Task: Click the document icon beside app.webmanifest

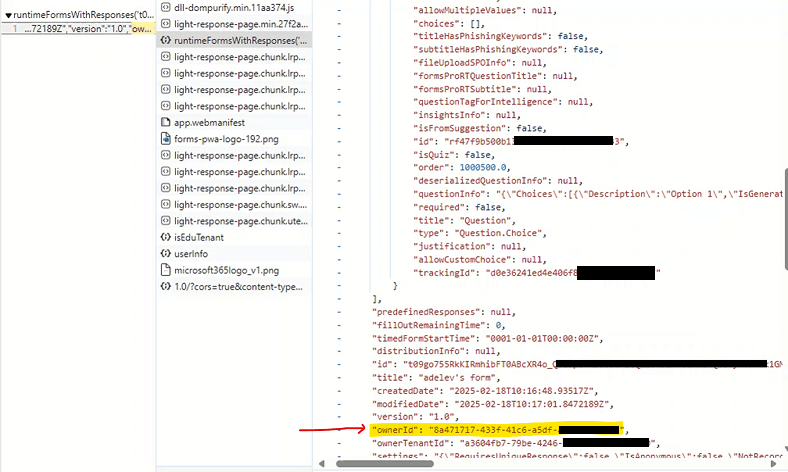Action: pos(165,122)
